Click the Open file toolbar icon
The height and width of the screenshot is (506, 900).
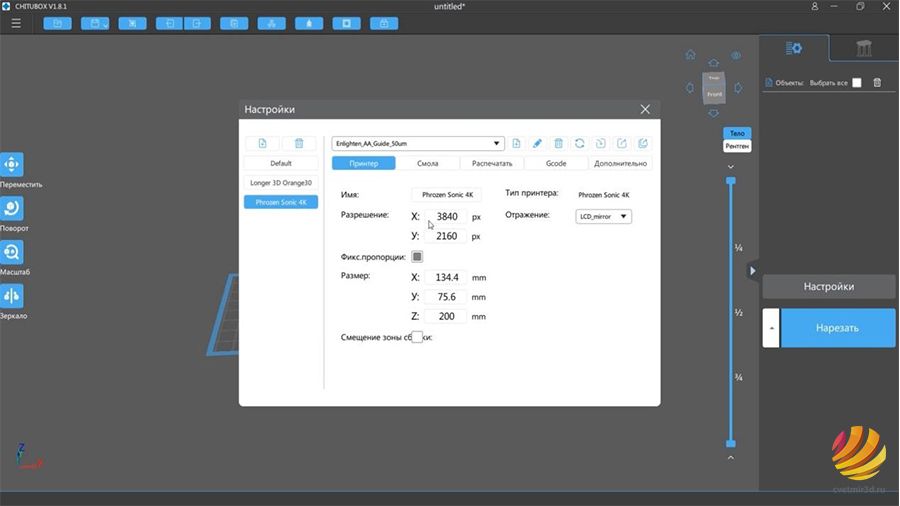[x=57, y=24]
